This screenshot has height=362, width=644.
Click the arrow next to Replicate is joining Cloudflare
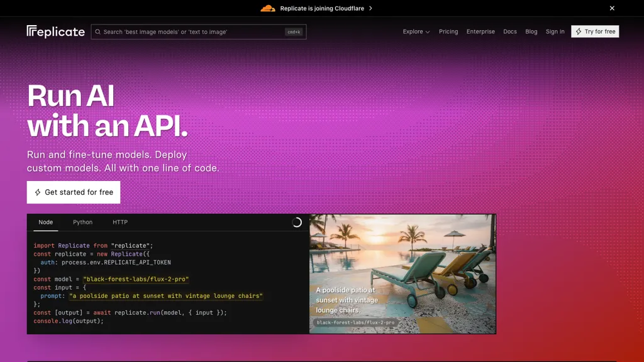tap(371, 8)
